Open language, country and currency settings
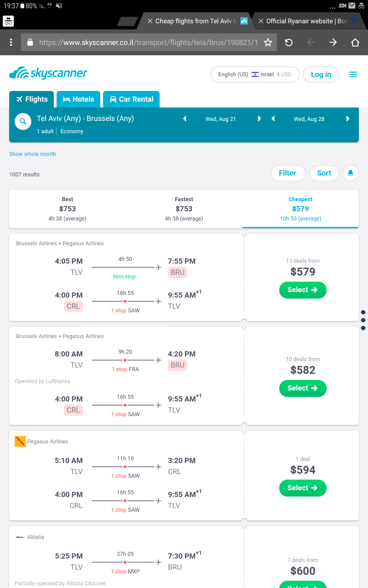This screenshot has width=368, height=588. pos(255,74)
